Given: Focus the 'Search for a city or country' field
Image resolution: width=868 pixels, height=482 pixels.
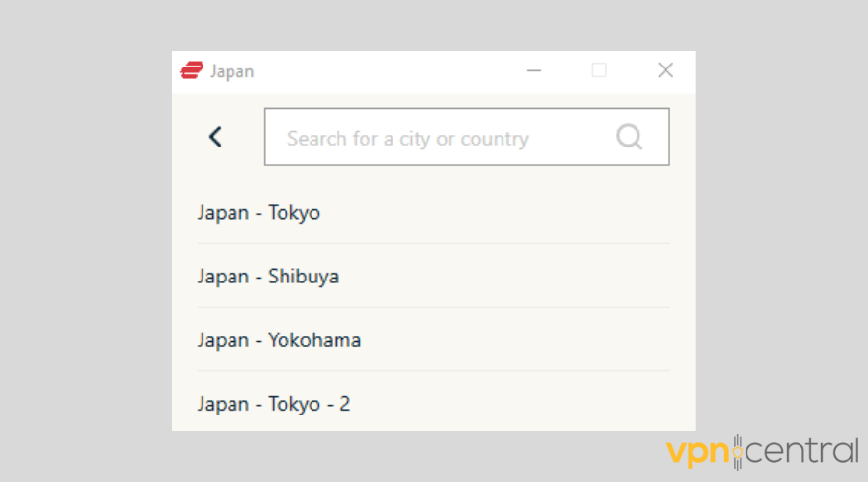Looking at the screenshot, I should point(444,138).
